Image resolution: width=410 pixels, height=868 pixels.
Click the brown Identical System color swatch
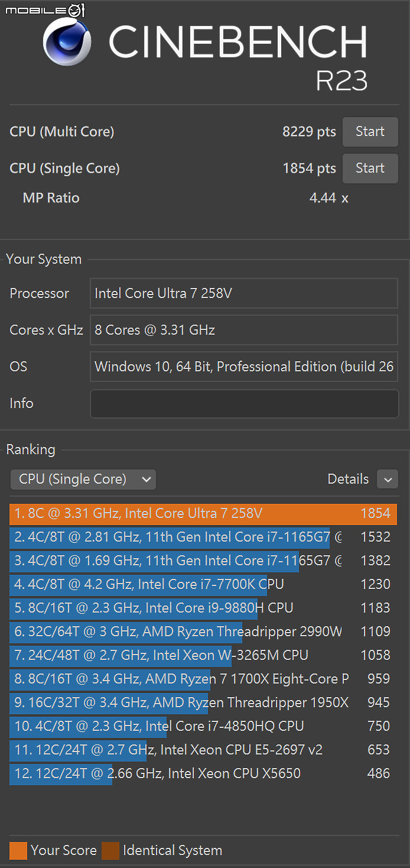[x=110, y=851]
